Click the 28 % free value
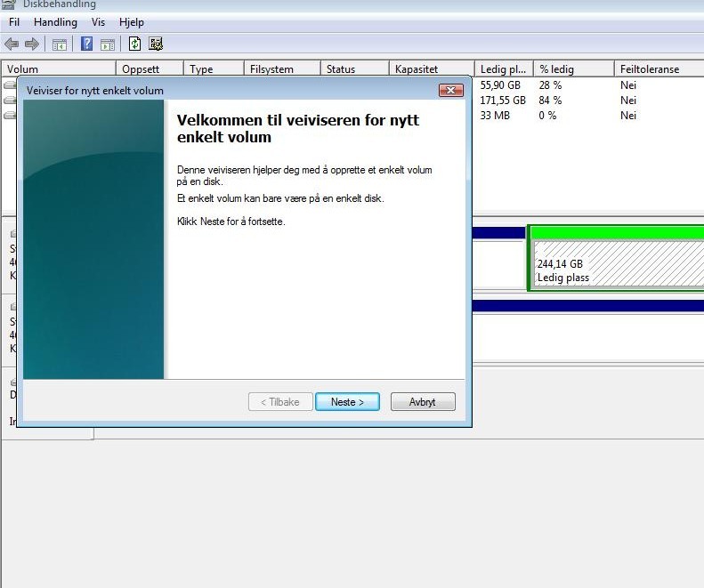This screenshot has height=588, width=704. (550, 85)
